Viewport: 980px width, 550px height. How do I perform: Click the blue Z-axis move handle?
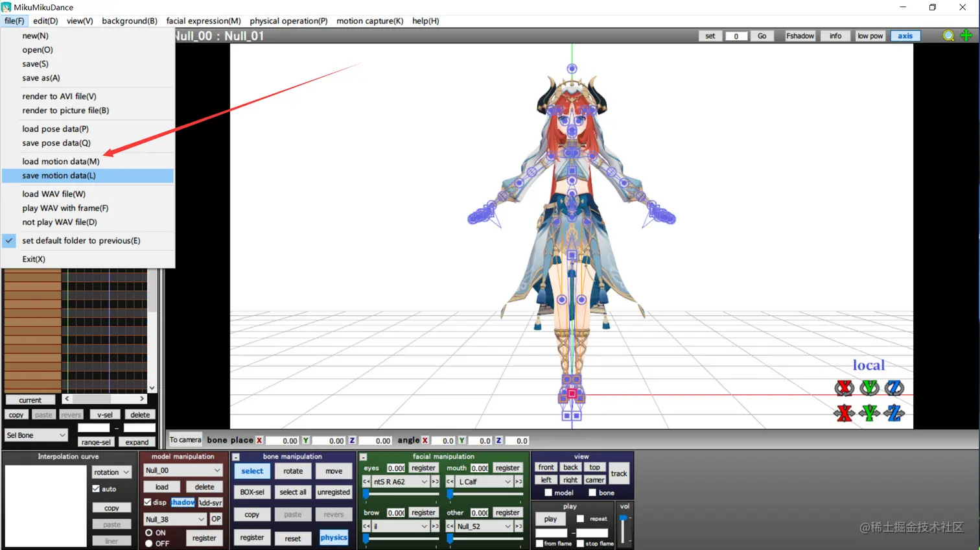click(x=894, y=413)
